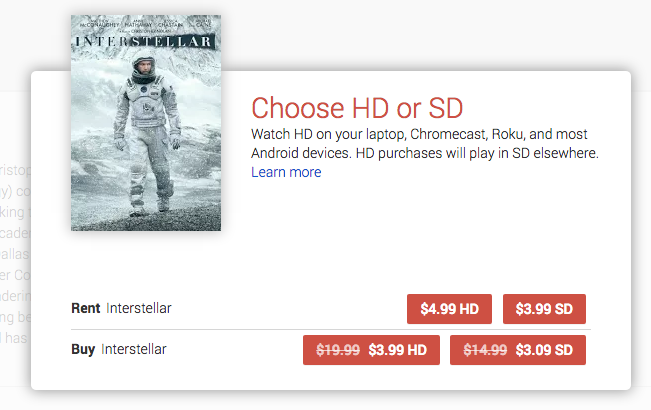Open the Learn more link
Viewport: 651px width, 410px height.
pos(286,172)
